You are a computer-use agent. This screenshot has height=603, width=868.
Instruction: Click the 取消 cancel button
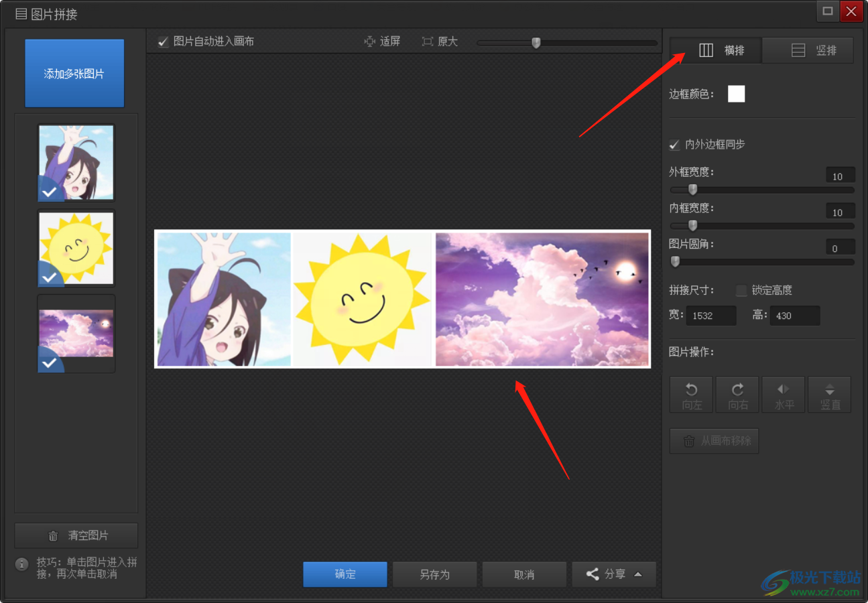pos(524,575)
